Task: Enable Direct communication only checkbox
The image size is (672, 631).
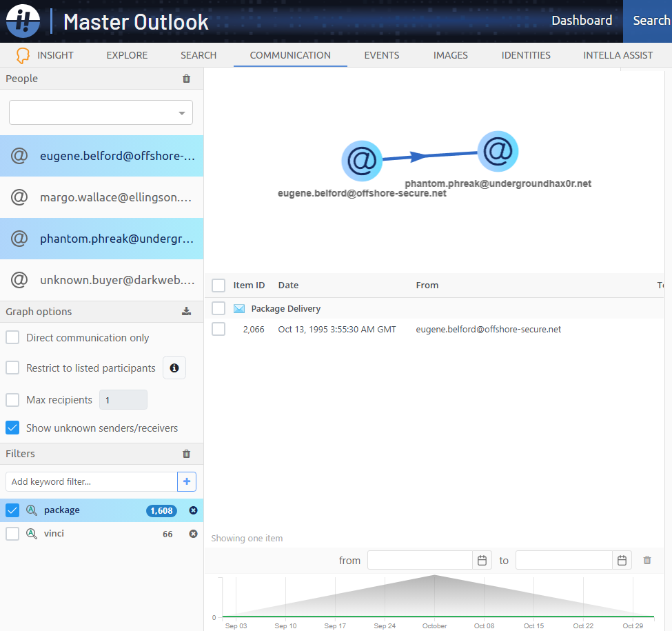Action: [12, 338]
